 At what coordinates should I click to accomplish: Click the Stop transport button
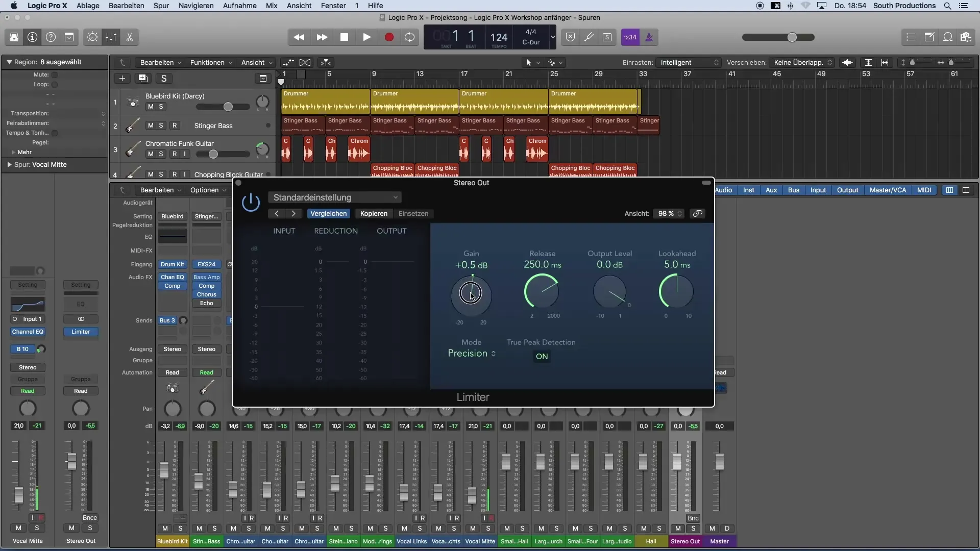pos(345,37)
